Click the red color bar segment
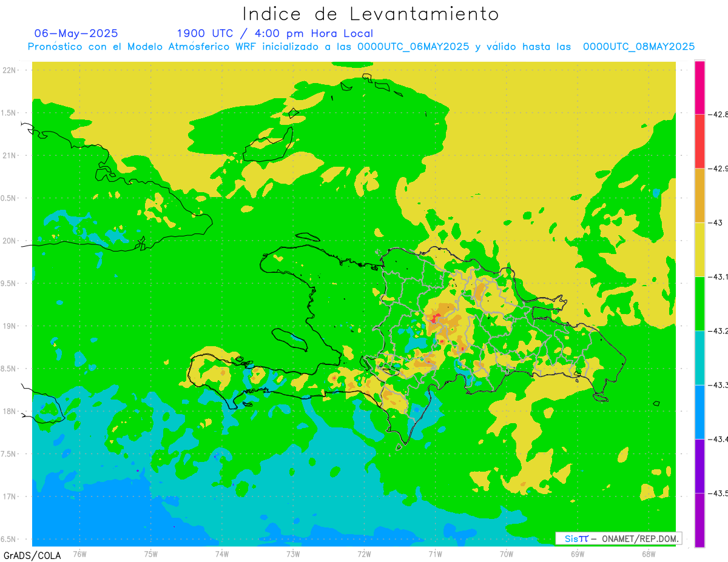The image size is (728, 562). point(699,141)
